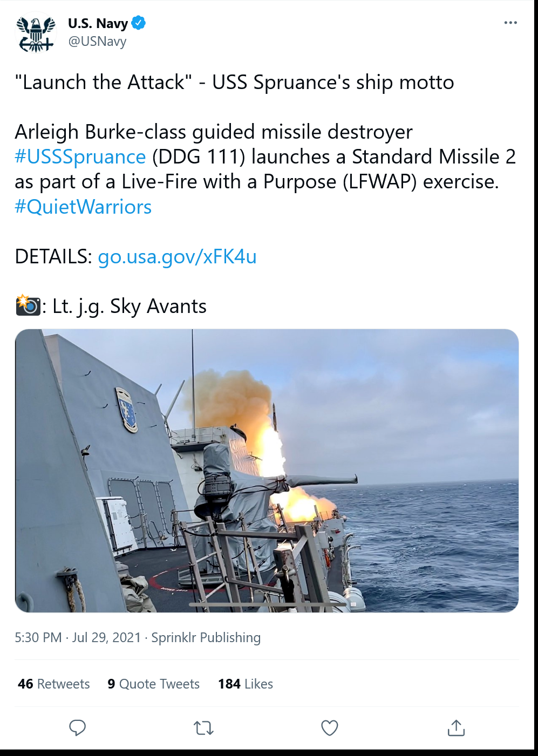
Task: Like the tweet with heart icon
Action: [x=330, y=728]
